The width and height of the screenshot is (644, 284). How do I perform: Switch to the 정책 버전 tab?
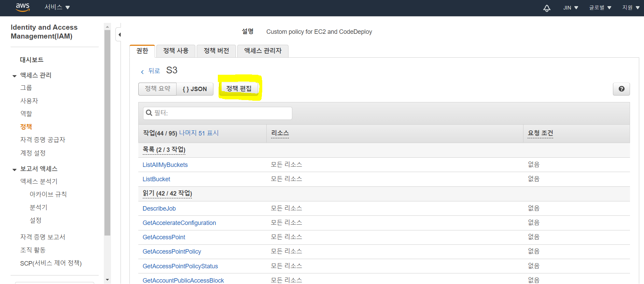point(216,51)
